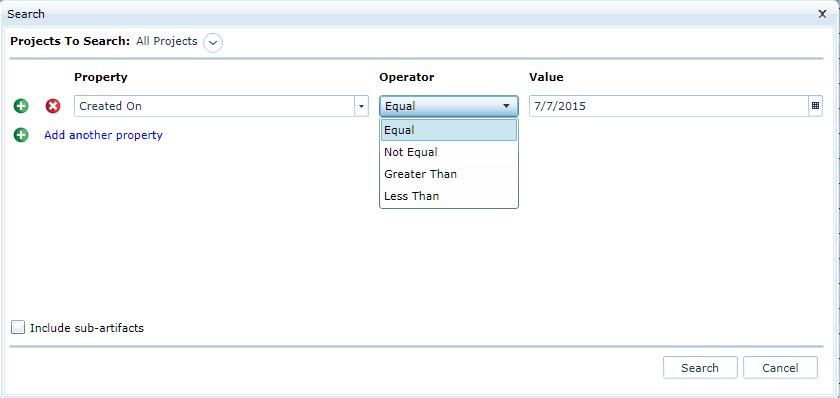This screenshot has width=840, height=398.
Task: Choose Greater Than operator
Action: (x=448, y=174)
